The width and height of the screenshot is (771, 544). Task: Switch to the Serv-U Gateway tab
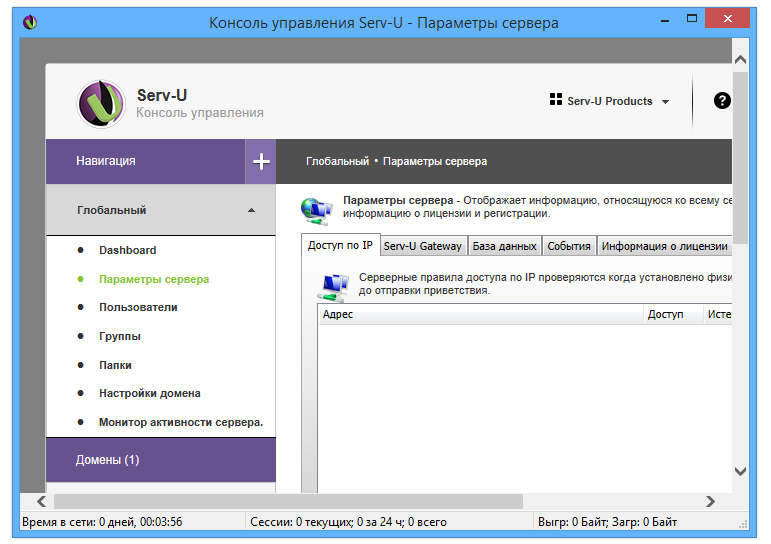(423, 246)
